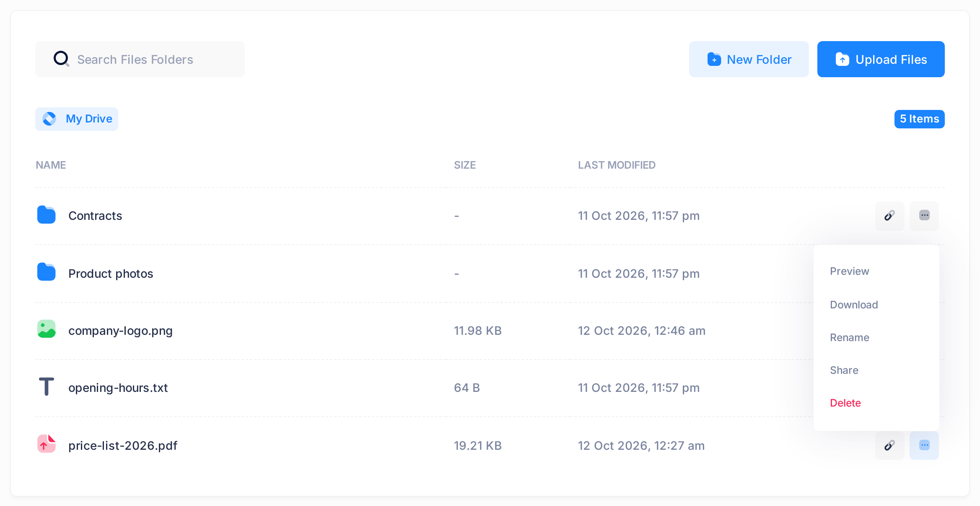This screenshot has height=506, width=980.
Task: Click the 12 Oct 2026, 12:27 am date
Action: pyautogui.click(x=641, y=446)
